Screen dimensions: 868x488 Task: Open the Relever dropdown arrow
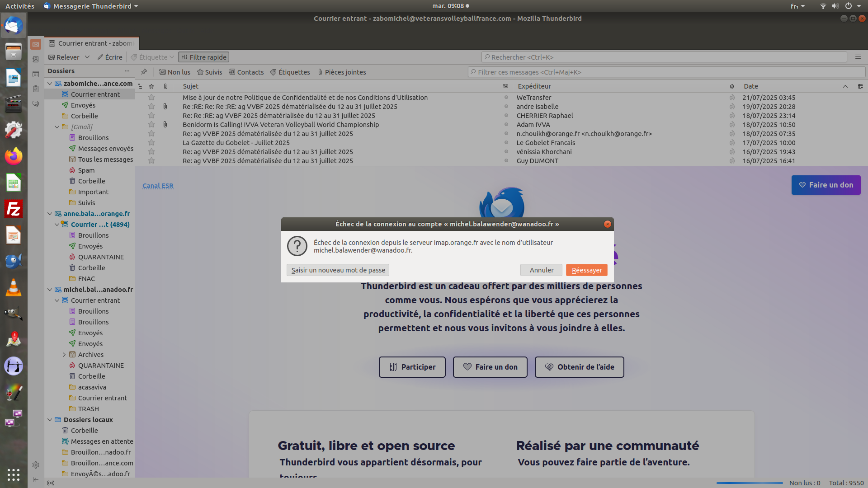tap(87, 57)
